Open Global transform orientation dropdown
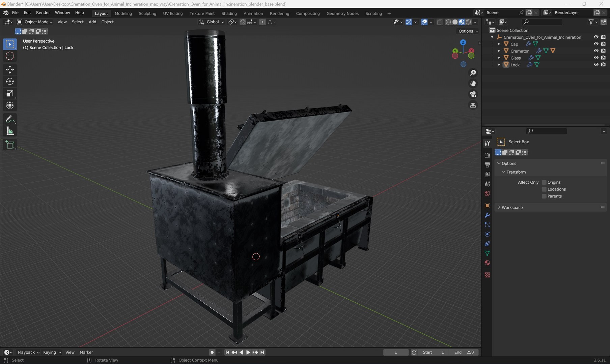 pyautogui.click(x=212, y=22)
